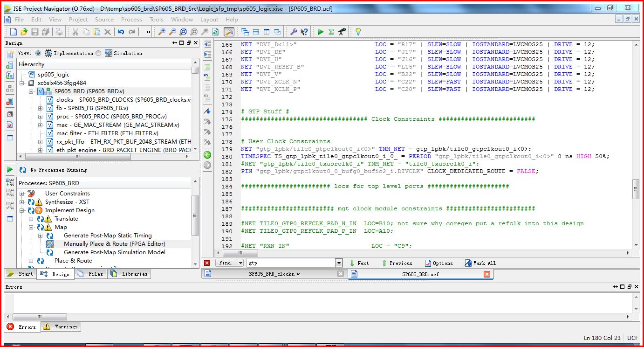Image resolution: width=644 pixels, height=347 pixels.
Task: Expand the fb - SP605_FB node
Action: [x=41, y=108]
